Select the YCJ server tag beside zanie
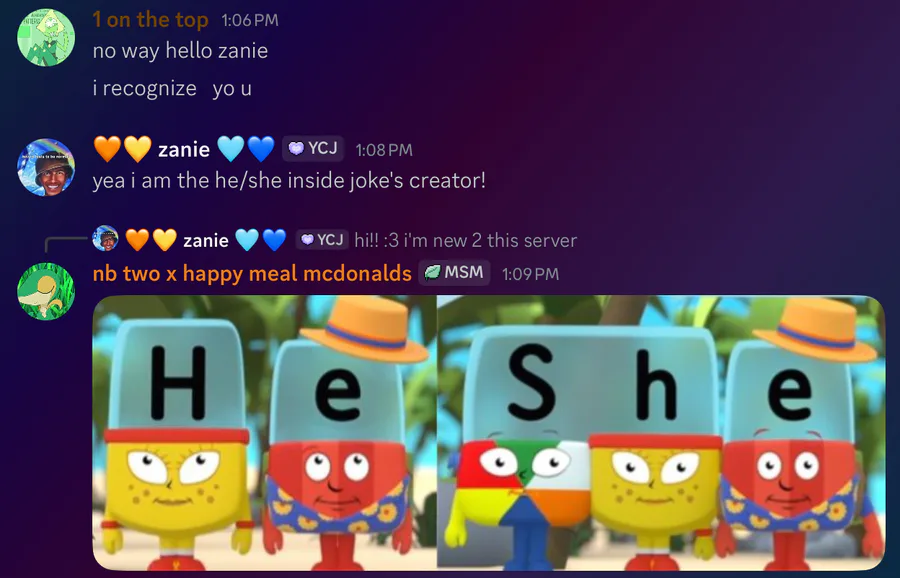The image size is (900, 578). (313, 149)
